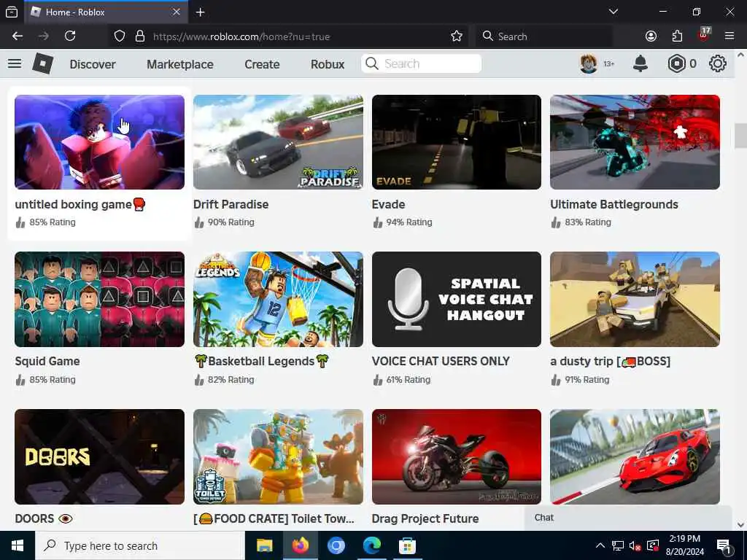
Task: Open File Explorer from taskbar
Action: [264, 545]
